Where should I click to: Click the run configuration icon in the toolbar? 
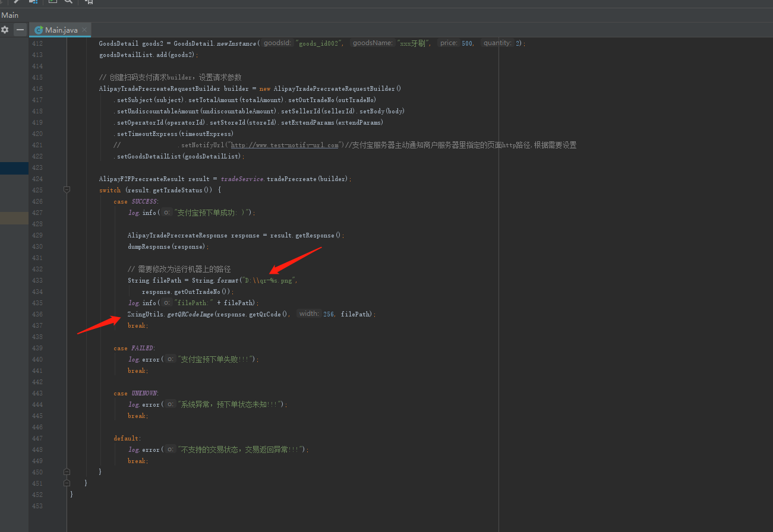pos(53,2)
